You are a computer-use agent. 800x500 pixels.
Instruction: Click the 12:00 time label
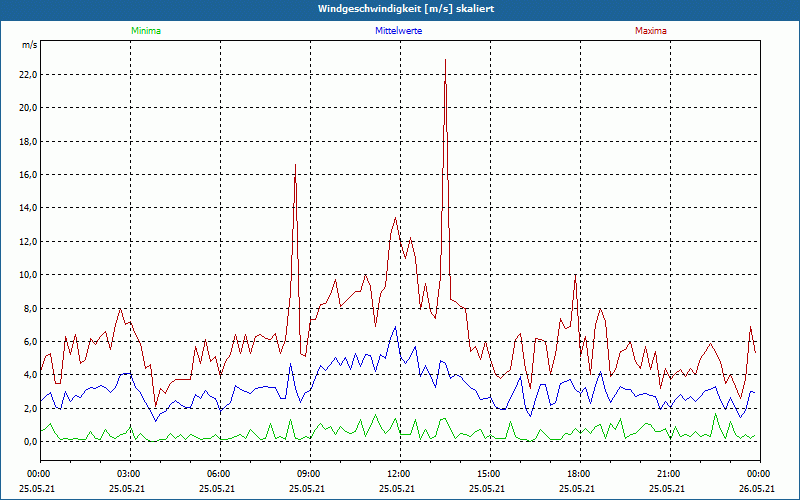[x=399, y=474]
